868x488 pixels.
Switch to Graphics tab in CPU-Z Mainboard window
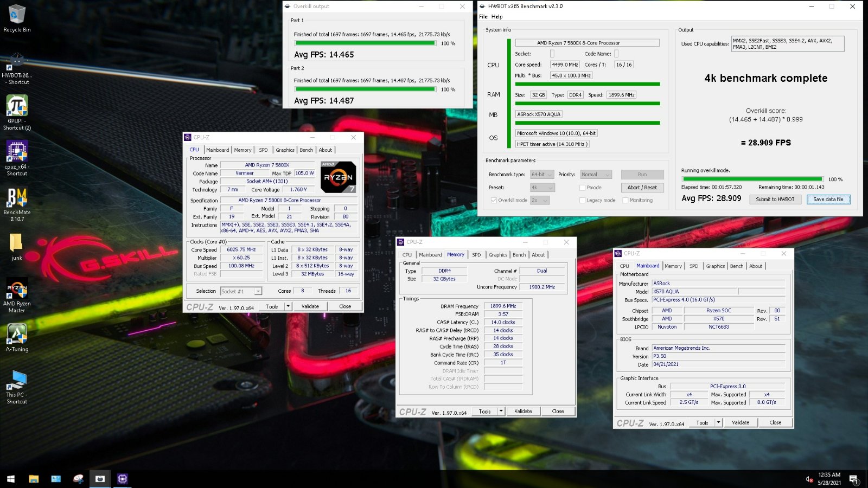715,266
